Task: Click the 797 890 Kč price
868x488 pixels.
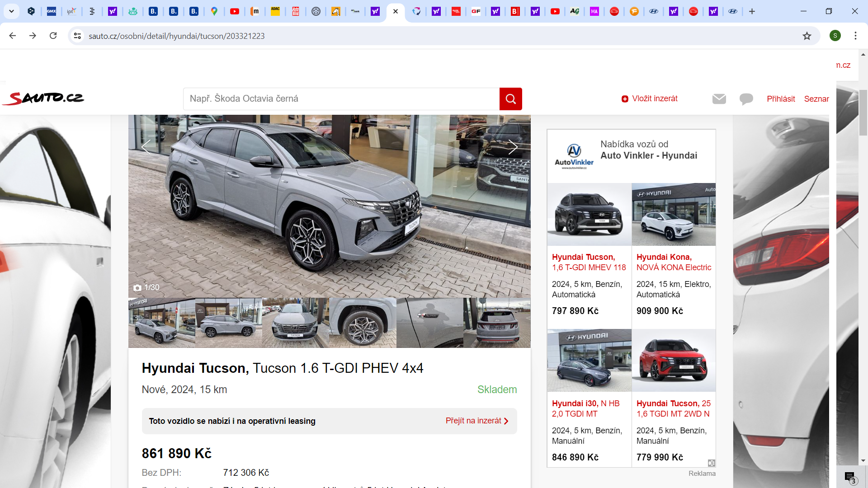Action: pyautogui.click(x=575, y=311)
